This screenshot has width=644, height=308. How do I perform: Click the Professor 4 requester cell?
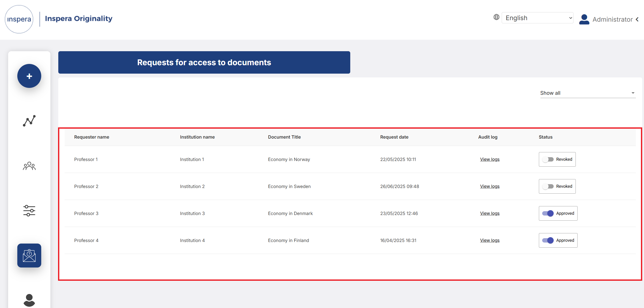86,240
